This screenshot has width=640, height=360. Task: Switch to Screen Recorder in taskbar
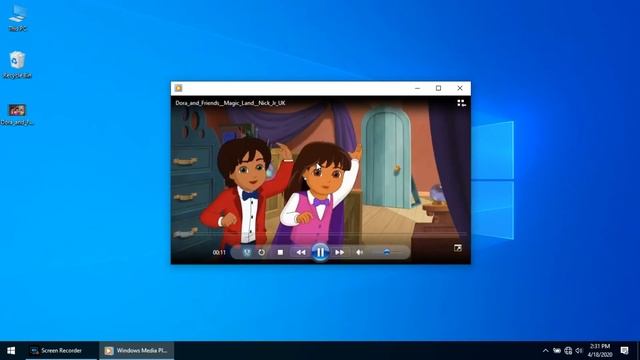[61, 351]
